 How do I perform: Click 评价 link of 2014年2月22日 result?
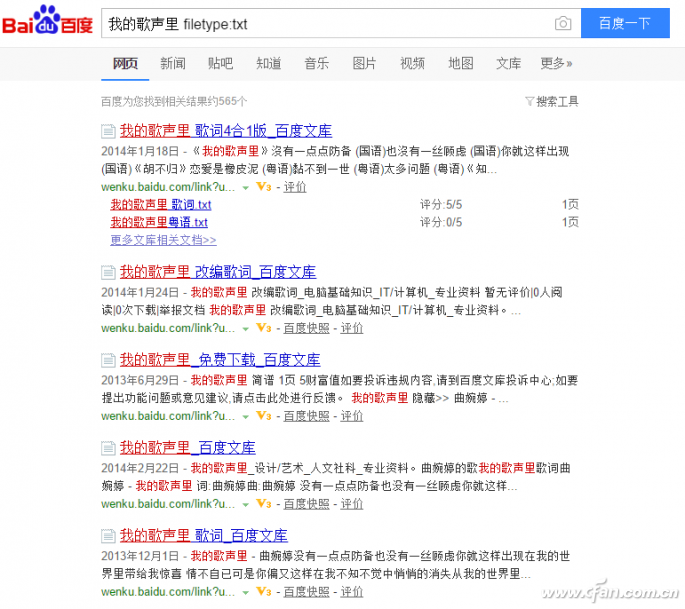point(352,504)
